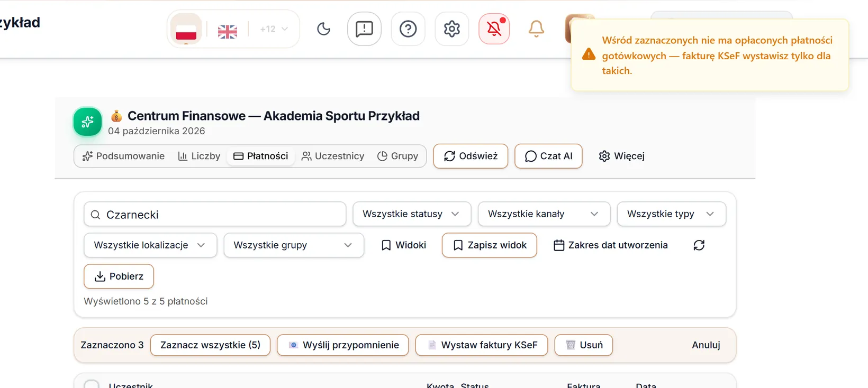Open the help question mark icon

pyautogui.click(x=408, y=29)
